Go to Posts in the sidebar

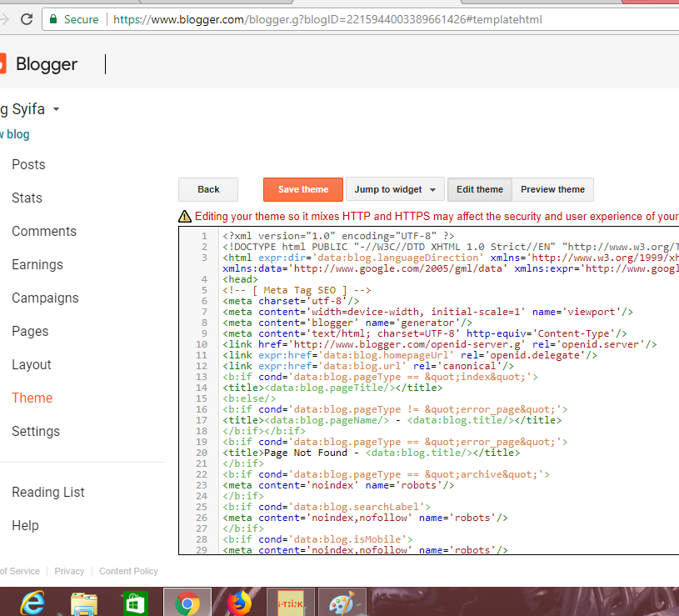[x=28, y=164]
